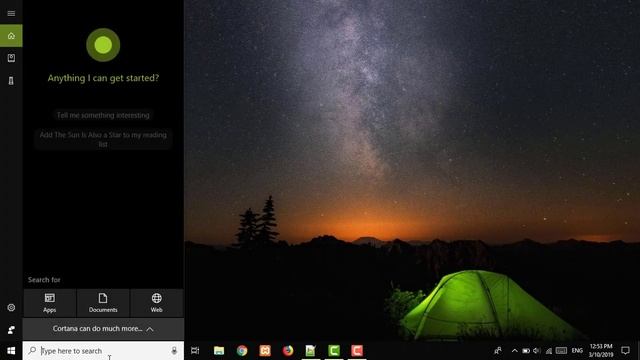This screenshot has height=360, width=640.
Task: Activate the microphone in the search box
Action: [174, 351]
